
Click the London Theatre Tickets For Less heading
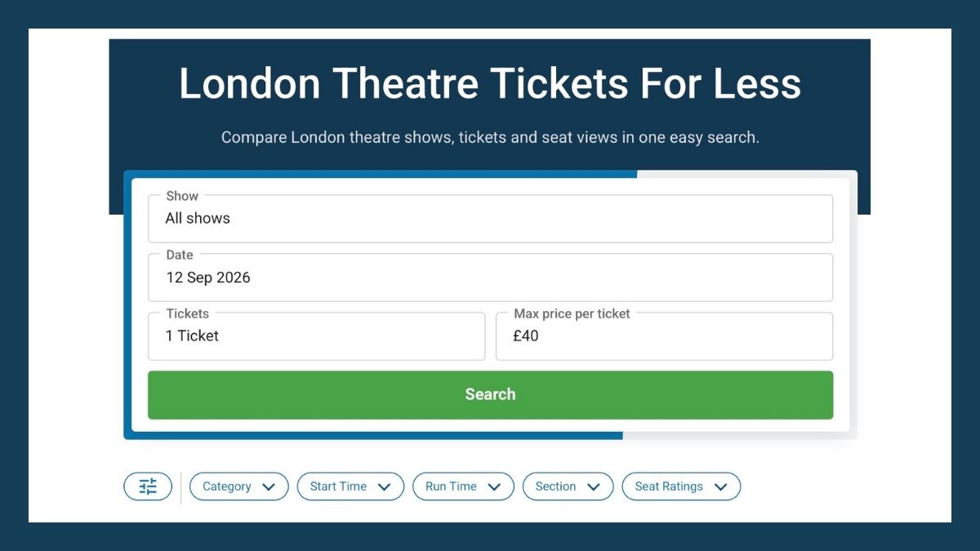tap(490, 83)
